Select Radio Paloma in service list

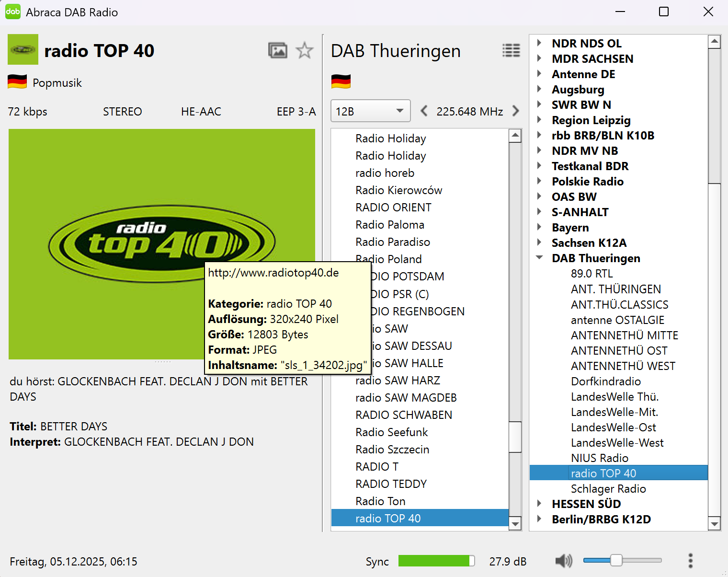pos(389,225)
